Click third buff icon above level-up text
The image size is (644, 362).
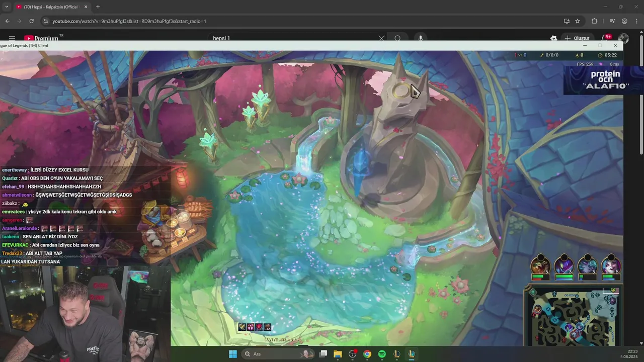[x=259, y=327]
